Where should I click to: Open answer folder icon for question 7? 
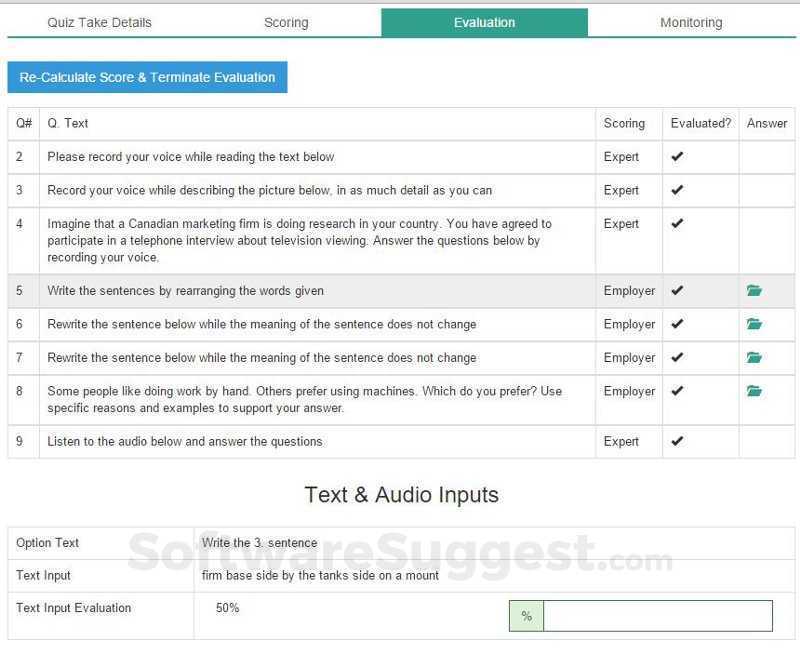(754, 358)
